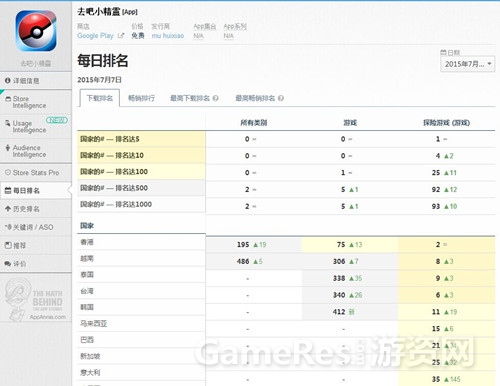Select the 下载排名 tab
The height and width of the screenshot is (386, 500).
click(100, 98)
